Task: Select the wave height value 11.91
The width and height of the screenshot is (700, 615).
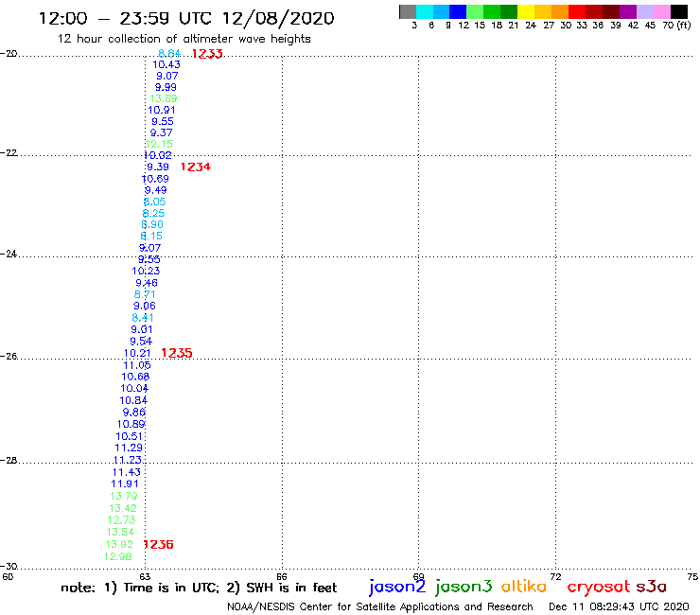Action: (x=125, y=483)
